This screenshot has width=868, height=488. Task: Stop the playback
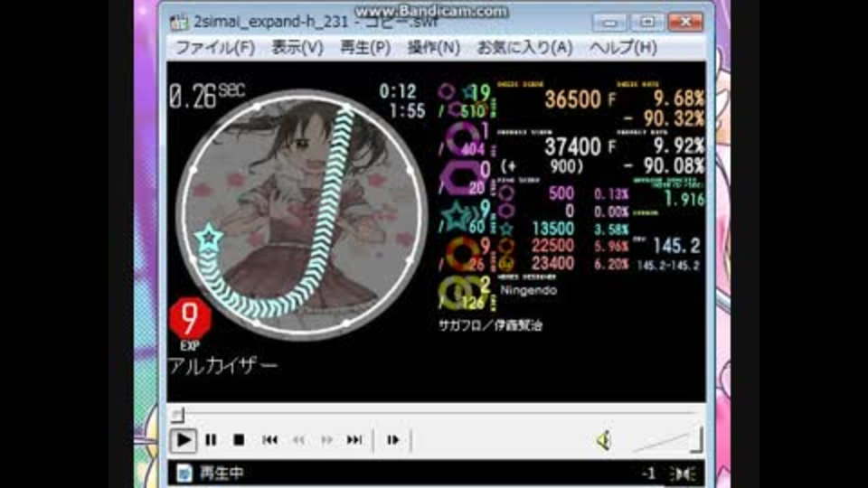point(239,440)
